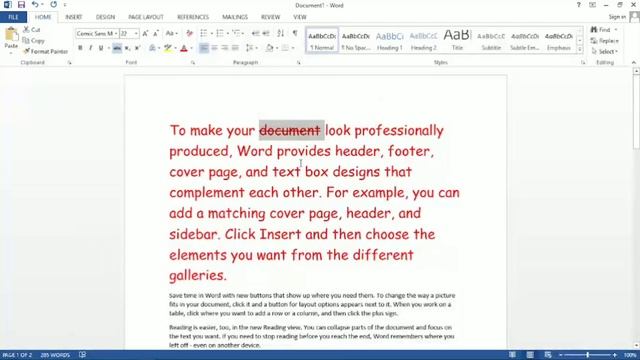Increase the paragraph indent

point(266,33)
